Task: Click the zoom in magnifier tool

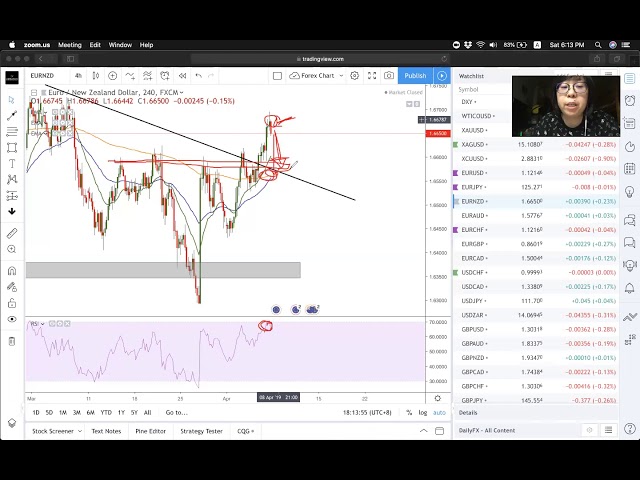Action: [11, 249]
